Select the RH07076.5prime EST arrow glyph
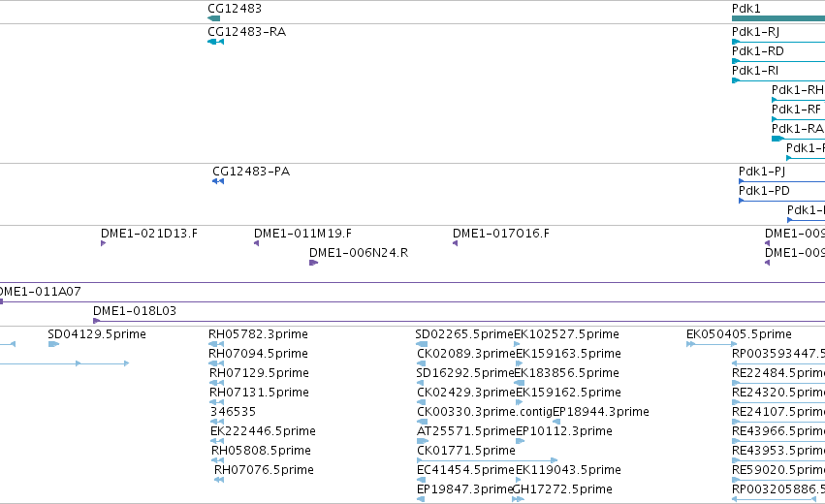This screenshot has height=504, width=825. pos(219,480)
